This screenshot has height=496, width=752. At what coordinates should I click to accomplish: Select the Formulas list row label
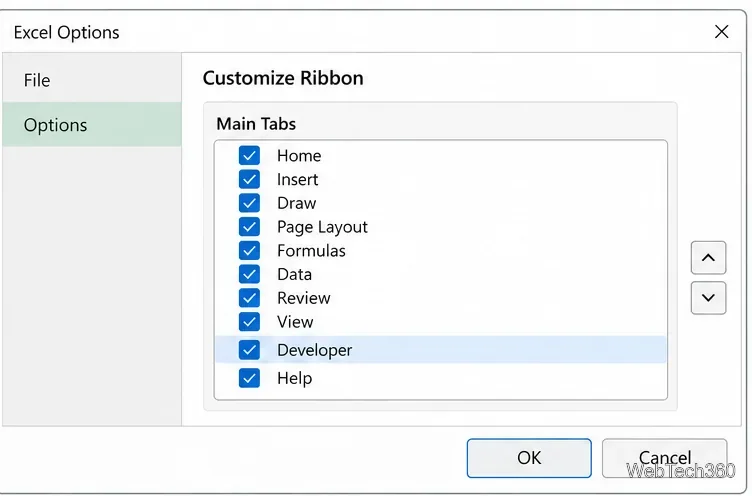coord(311,251)
